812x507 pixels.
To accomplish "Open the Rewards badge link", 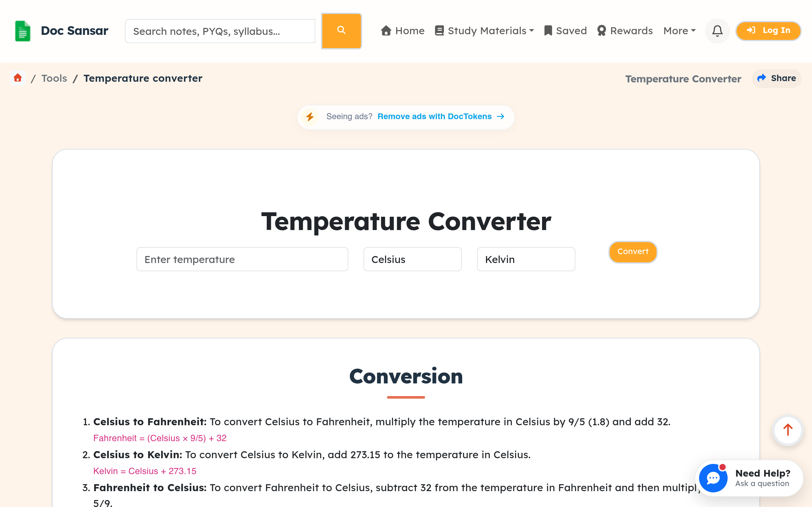I will 625,31.
